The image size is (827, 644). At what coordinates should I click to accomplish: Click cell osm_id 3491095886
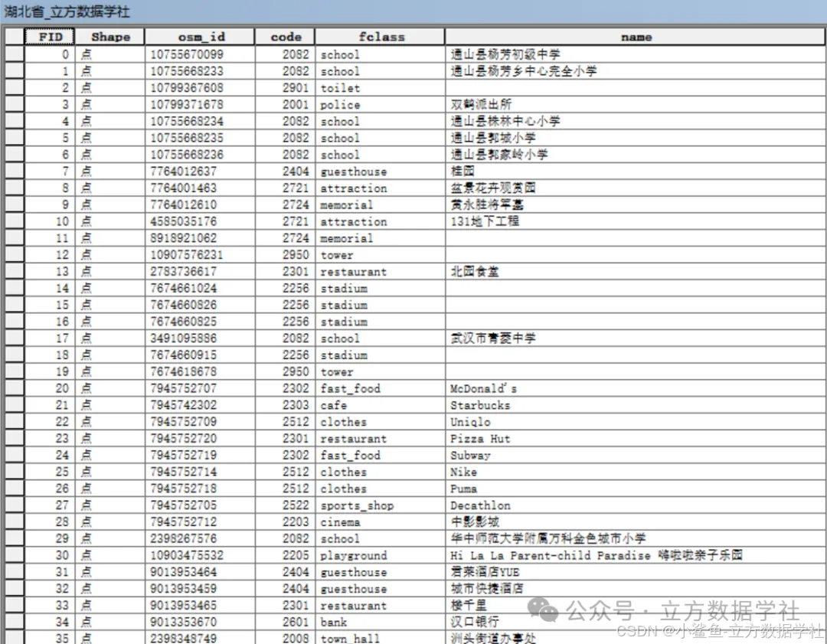click(x=201, y=338)
